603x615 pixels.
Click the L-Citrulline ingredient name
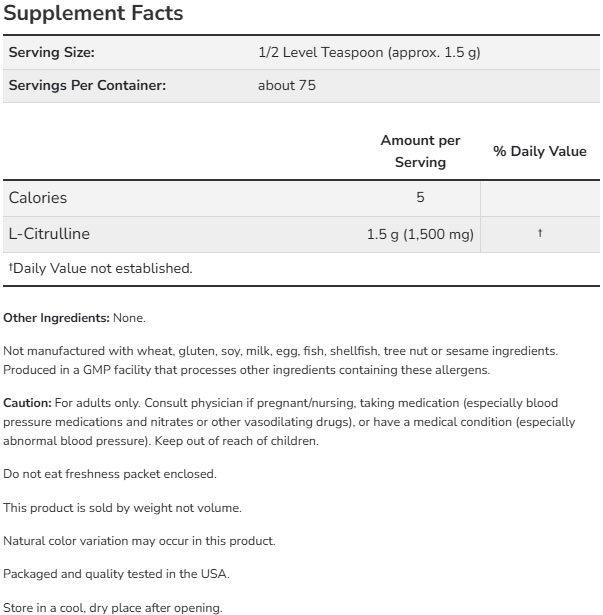click(49, 234)
